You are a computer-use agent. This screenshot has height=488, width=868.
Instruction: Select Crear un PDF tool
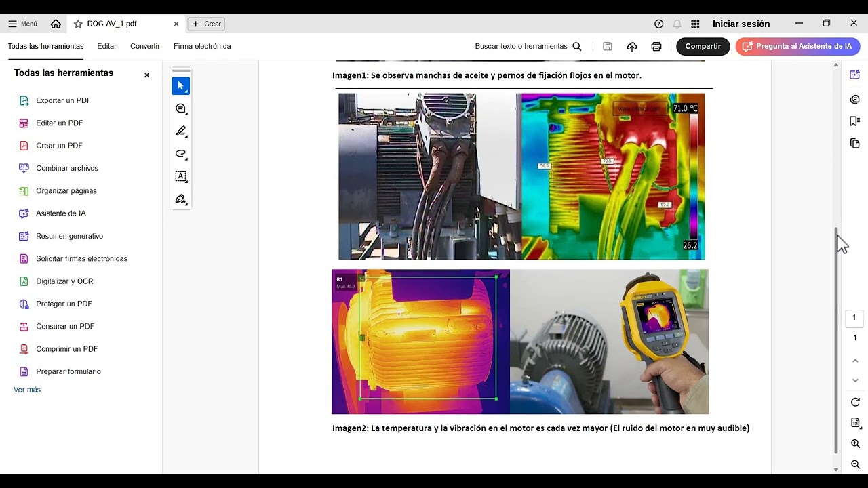tap(51, 146)
